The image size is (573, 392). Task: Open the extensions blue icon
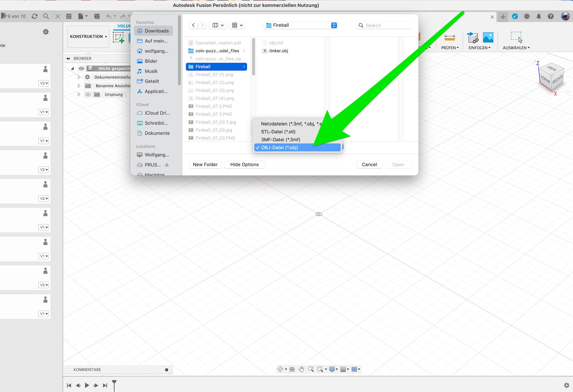515,16
